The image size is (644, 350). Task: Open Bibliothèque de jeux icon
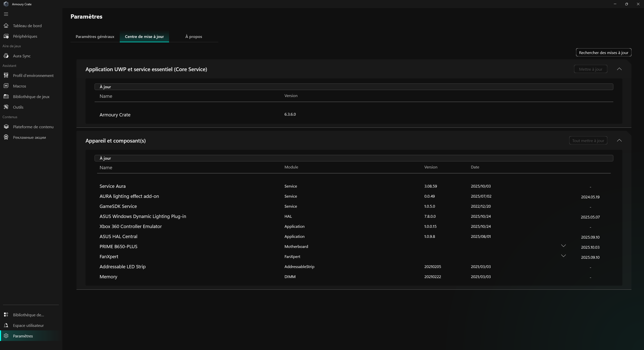[x=6, y=97]
